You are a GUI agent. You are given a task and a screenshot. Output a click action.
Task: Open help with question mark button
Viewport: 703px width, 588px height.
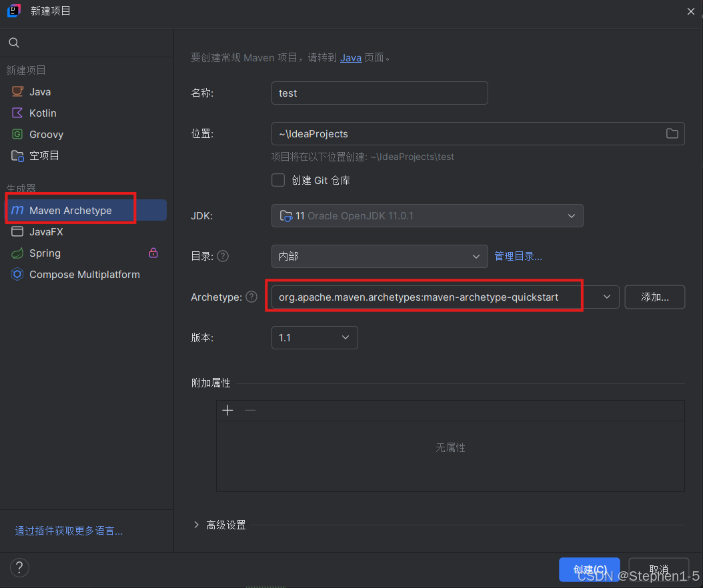tap(19, 568)
